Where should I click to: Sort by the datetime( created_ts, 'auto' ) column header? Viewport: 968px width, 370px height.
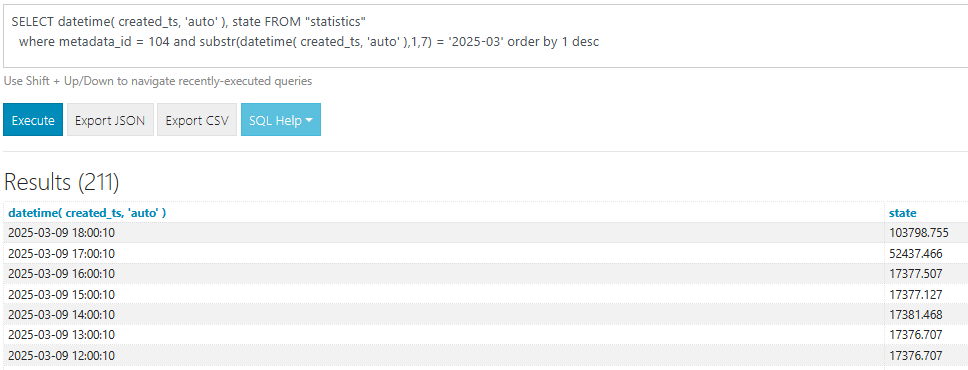click(x=87, y=212)
